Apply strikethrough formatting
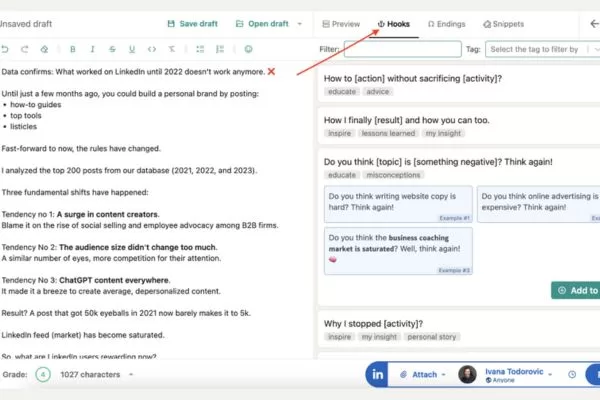Viewport: 600px width, 400px height. point(112,49)
